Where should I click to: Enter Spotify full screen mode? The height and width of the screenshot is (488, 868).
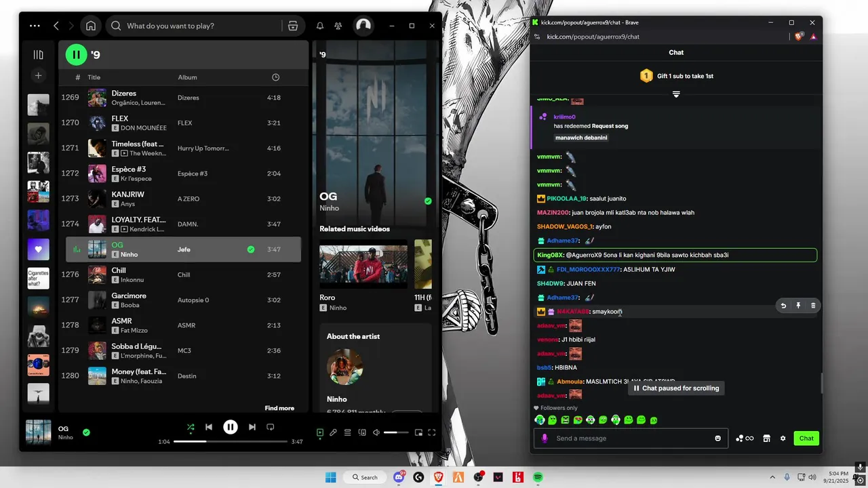click(432, 432)
